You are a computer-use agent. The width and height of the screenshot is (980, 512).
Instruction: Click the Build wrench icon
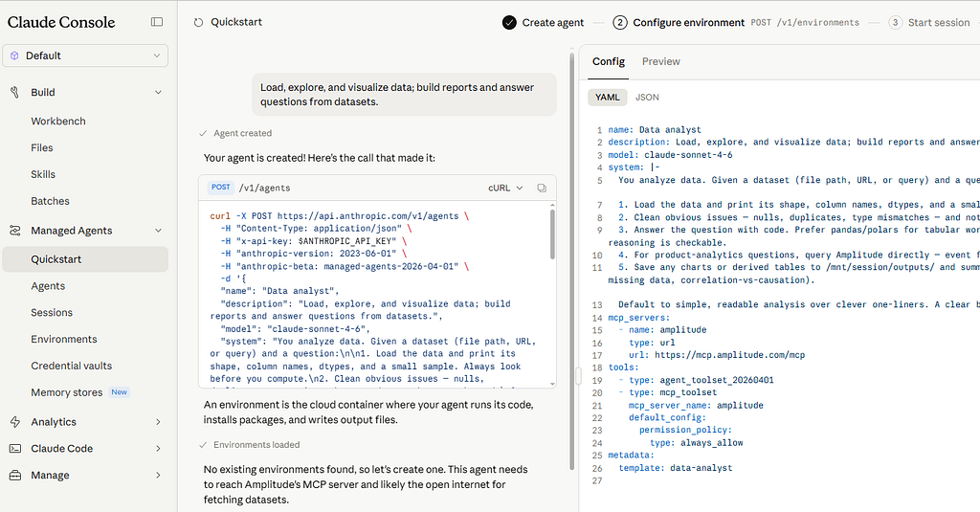tap(15, 93)
